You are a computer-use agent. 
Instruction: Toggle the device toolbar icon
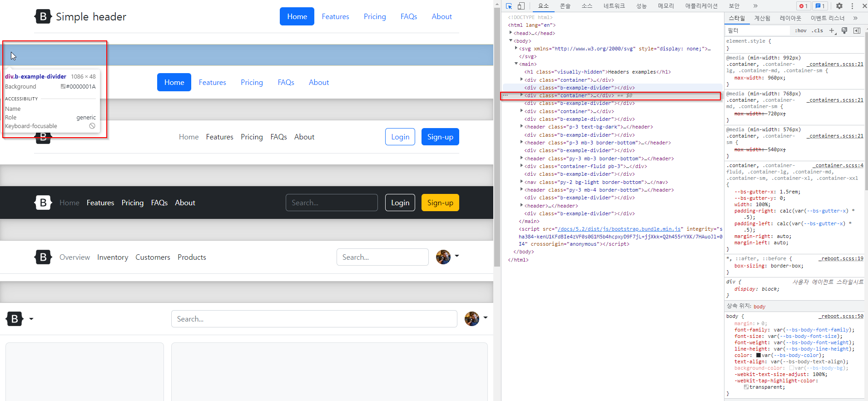click(521, 6)
